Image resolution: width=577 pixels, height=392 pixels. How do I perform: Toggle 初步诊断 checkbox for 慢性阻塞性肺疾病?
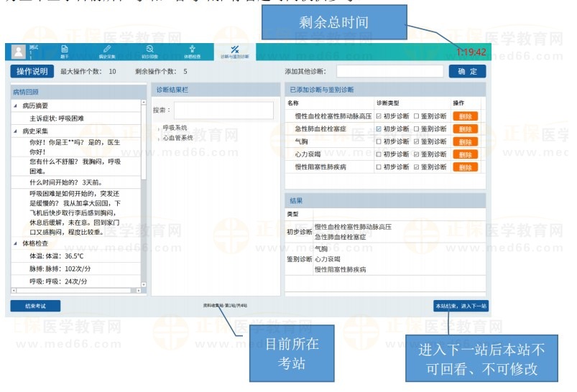coord(379,167)
